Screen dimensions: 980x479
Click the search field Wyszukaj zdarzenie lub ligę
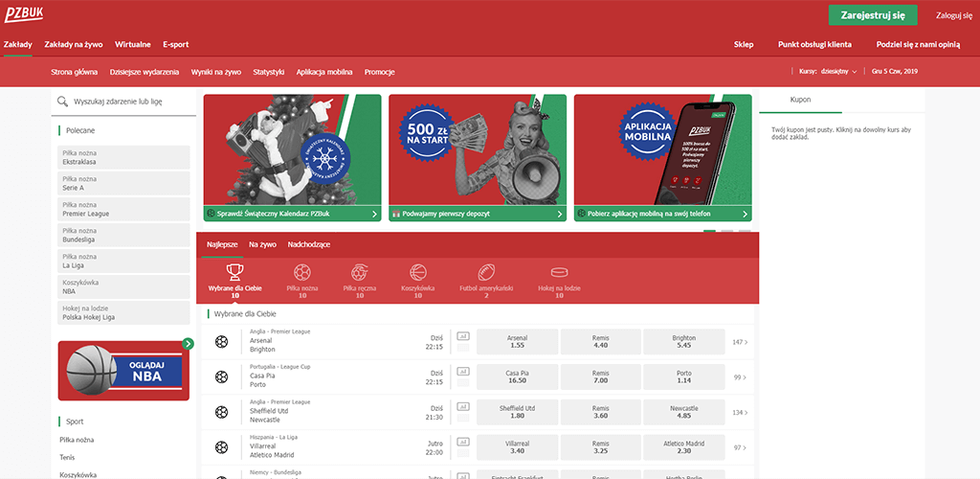point(129,101)
